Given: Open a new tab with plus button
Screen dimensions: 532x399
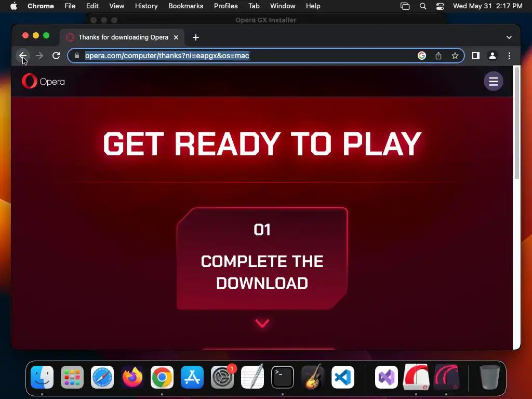Looking at the screenshot, I should tap(196, 37).
